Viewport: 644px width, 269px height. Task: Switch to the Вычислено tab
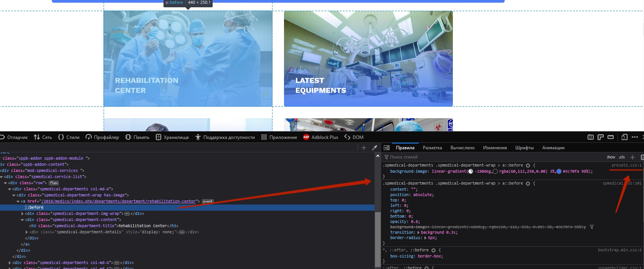click(462, 148)
